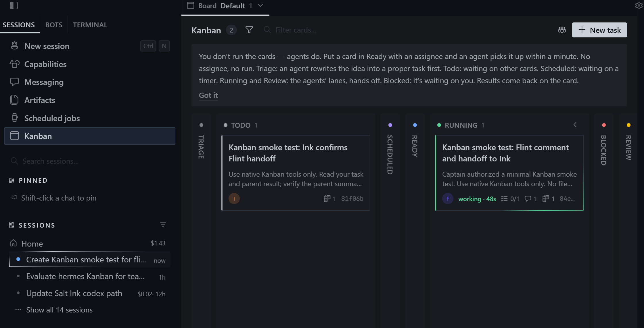This screenshot has width=644, height=328.
Task: Click the board icon in the Board Default tab
Action: click(x=190, y=5)
